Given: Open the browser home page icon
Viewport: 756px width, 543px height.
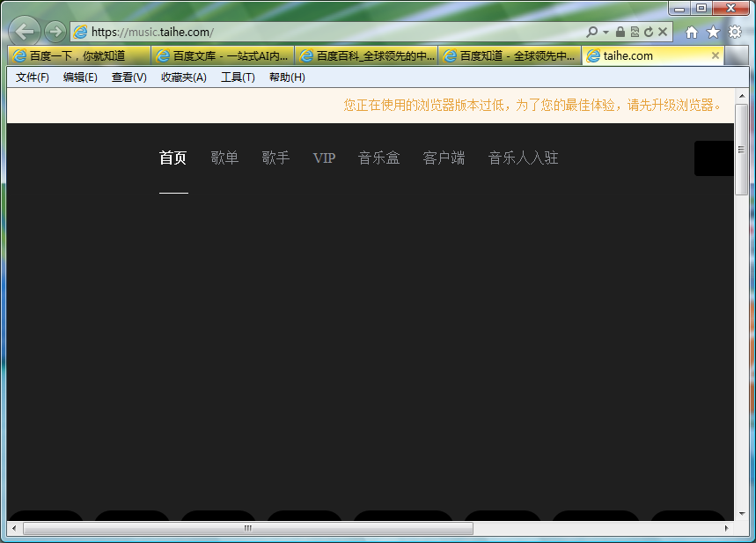Looking at the screenshot, I should click(692, 32).
